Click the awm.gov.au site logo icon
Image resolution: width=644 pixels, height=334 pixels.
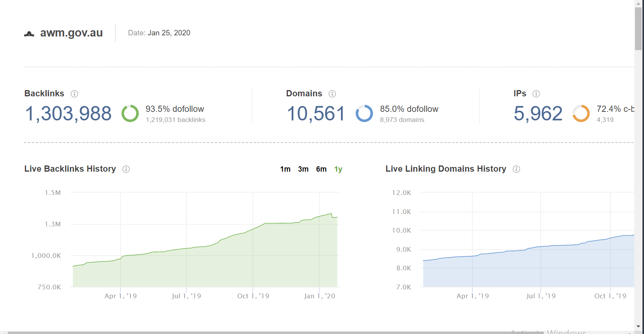[29, 34]
